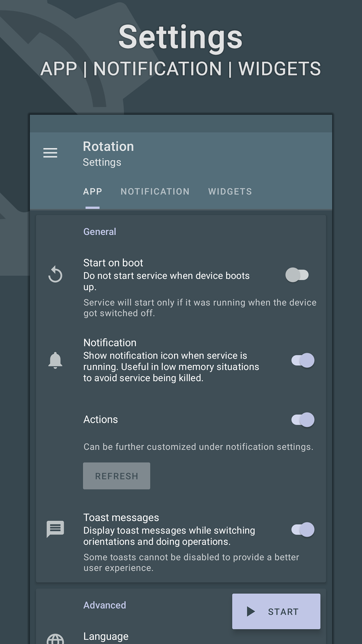Turn off the Actions toggle
This screenshot has height=644, width=362.
pos(302,419)
